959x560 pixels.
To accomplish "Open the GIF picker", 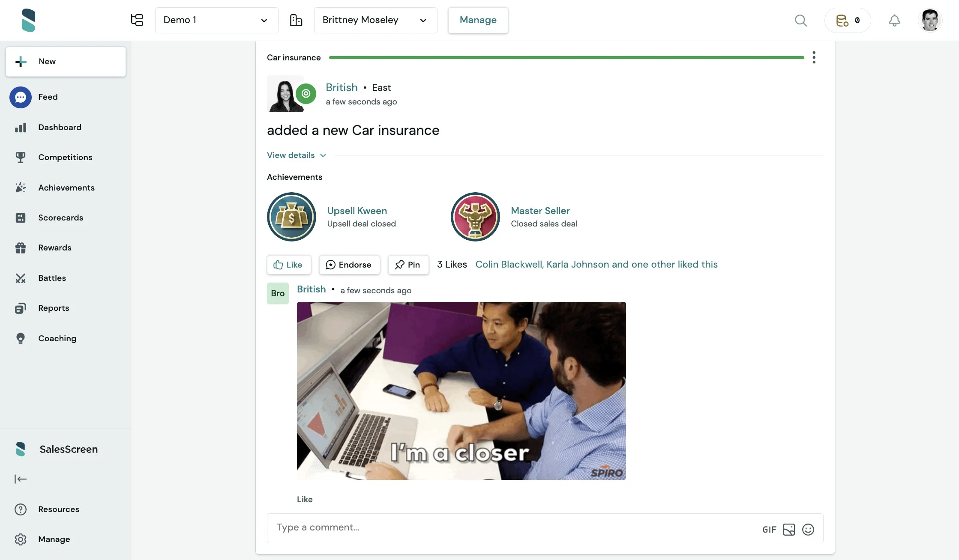I will pos(770,530).
